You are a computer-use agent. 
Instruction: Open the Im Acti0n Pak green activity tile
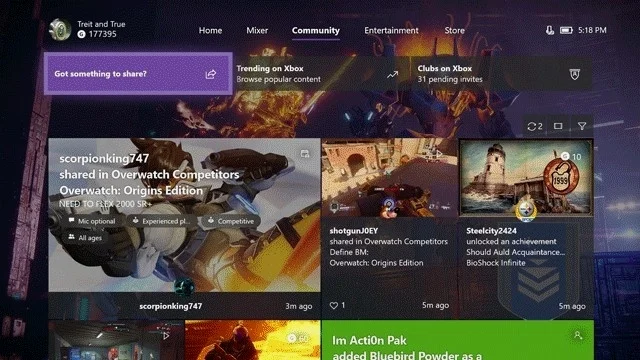point(458,340)
